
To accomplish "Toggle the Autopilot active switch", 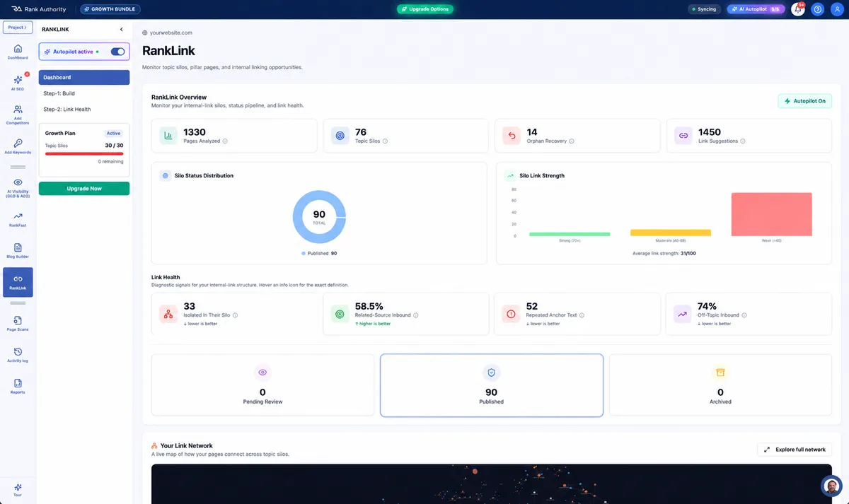I will pos(117,52).
